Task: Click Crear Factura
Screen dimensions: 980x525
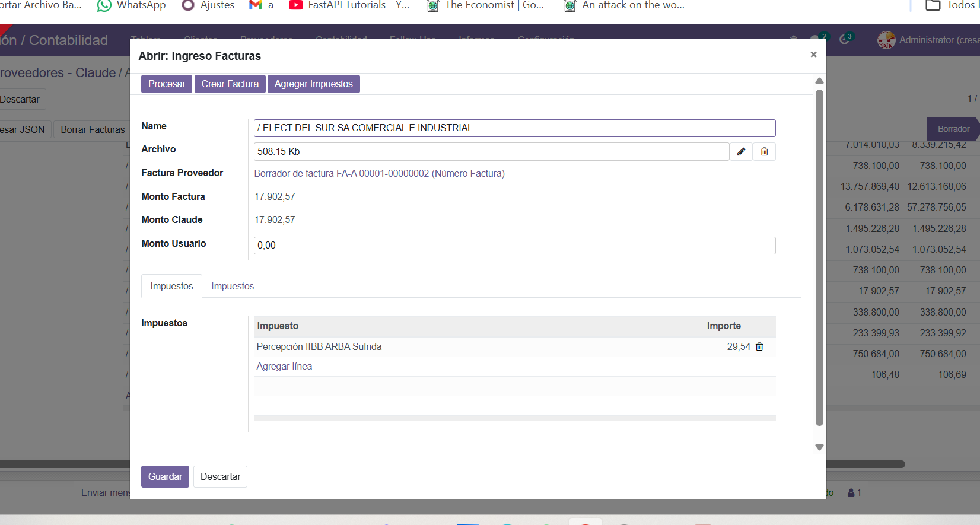Action: tap(230, 84)
